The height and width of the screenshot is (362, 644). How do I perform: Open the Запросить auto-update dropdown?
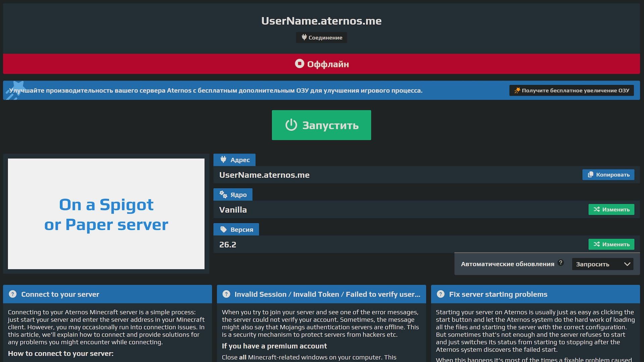(602, 264)
